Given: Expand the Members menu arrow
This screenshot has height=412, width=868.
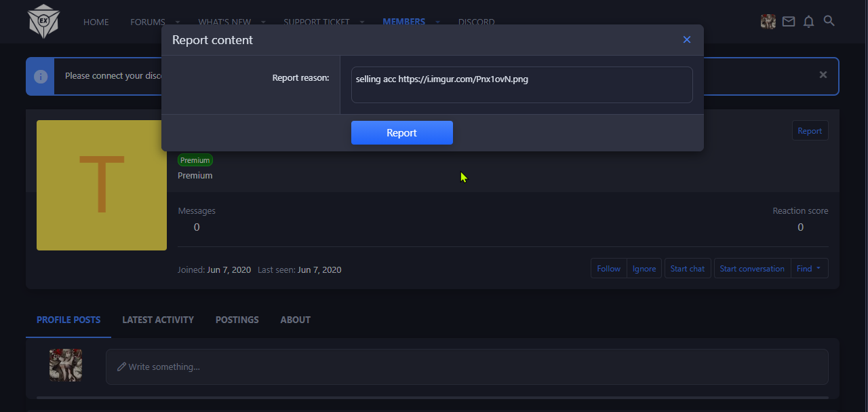Looking at the screenshot, I should [437, 22].
